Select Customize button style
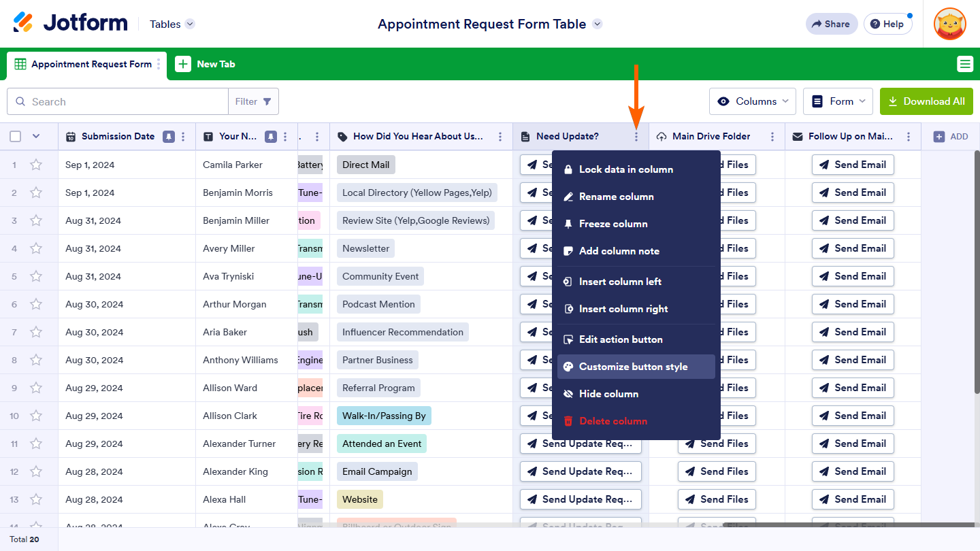Screen dimensions: 980x551 coord(636,367)
